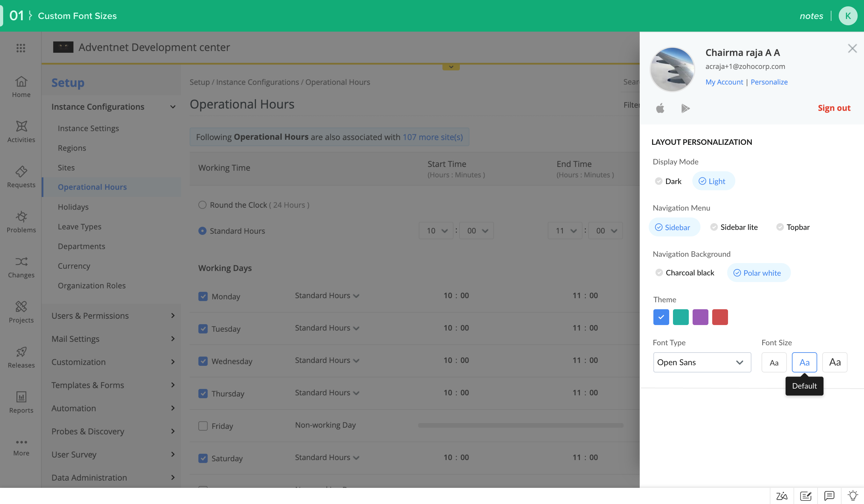The height and width of the screenshot is (504, 864).
Task: Open Sites menu item
Action: pos(66,168)
